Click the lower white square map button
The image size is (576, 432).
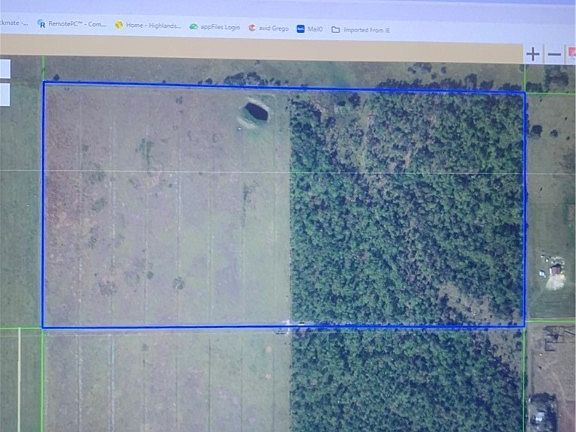(x=5, y=94)
